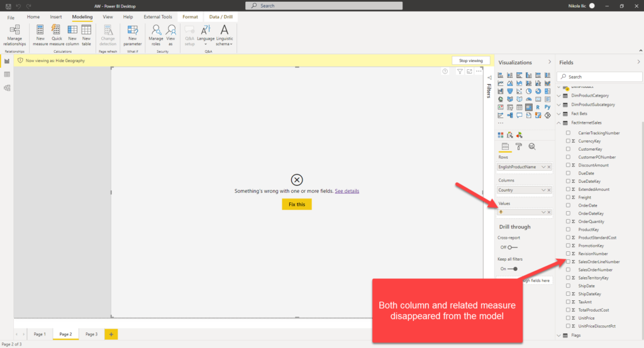Open visual's more options ellipsis
This screenshot has width=644, height=348.
(479, 72)
